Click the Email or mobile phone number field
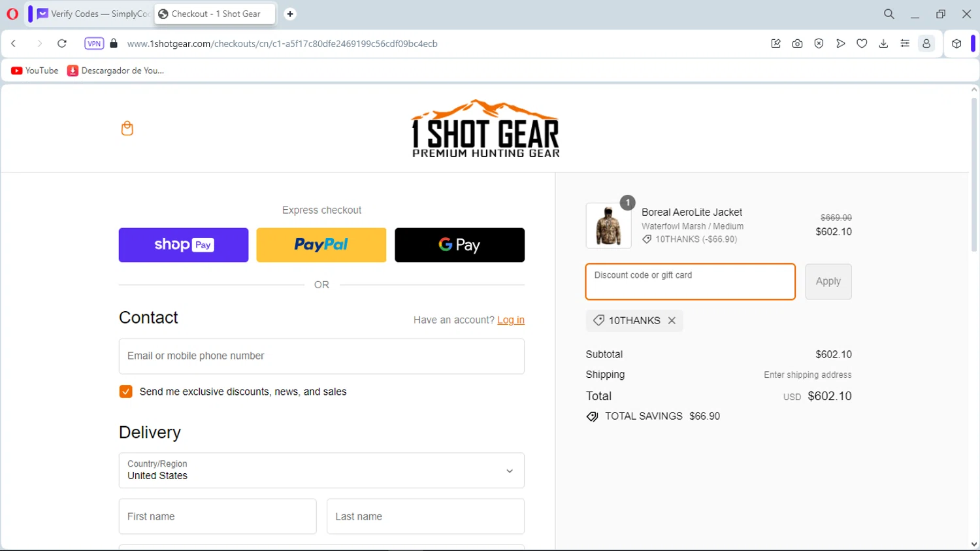 (321, 356)
